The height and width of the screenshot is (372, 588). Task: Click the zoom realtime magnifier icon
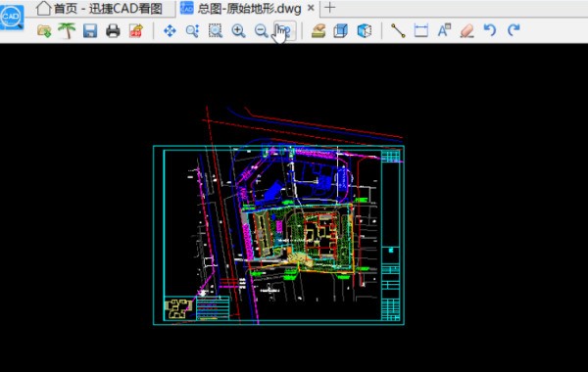point(192,30)
